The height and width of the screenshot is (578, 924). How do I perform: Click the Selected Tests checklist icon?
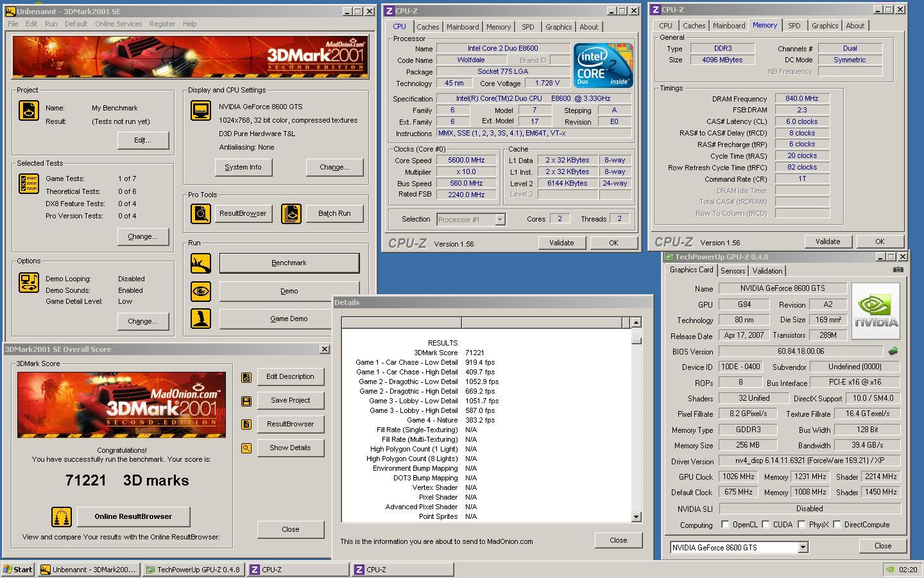28,184
